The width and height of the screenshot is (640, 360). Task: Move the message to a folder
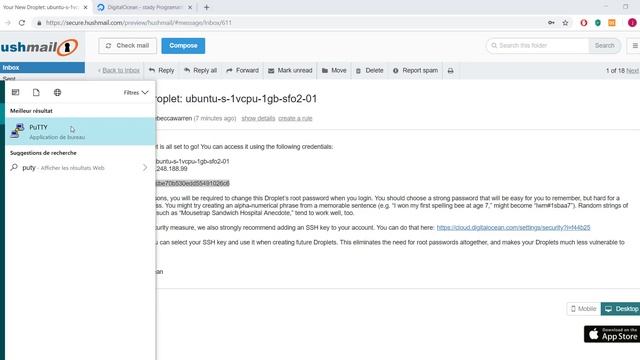click(x=334, y=71)
